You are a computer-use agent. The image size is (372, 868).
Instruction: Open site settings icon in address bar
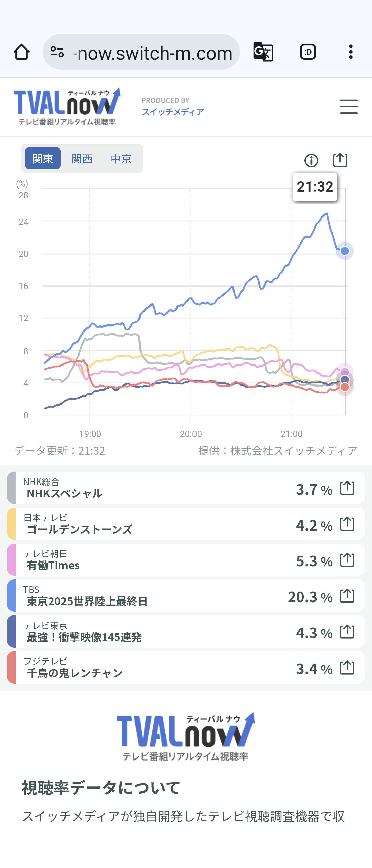click(x=57, y=52)
